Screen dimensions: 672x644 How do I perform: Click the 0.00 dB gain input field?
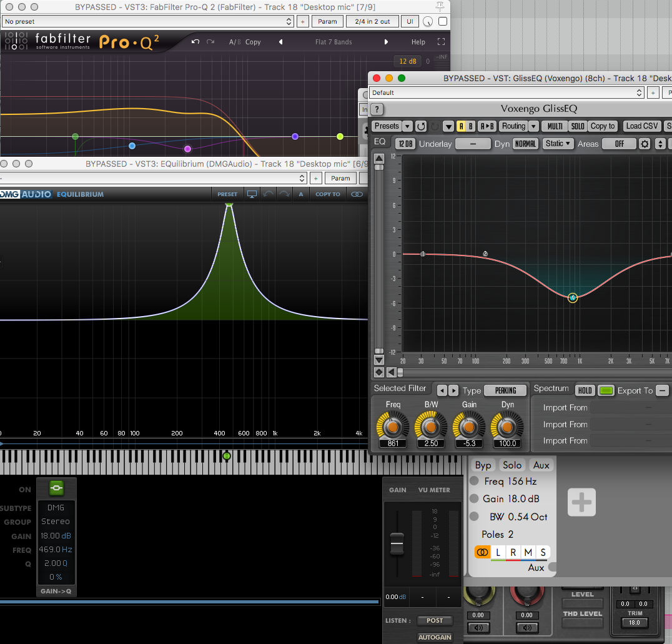click(x=395, y=597)
